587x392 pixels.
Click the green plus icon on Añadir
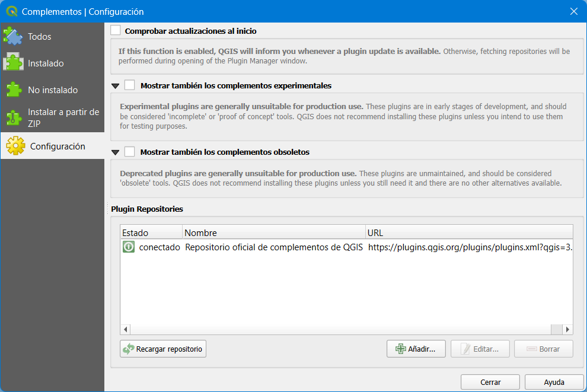coord(401,349)
